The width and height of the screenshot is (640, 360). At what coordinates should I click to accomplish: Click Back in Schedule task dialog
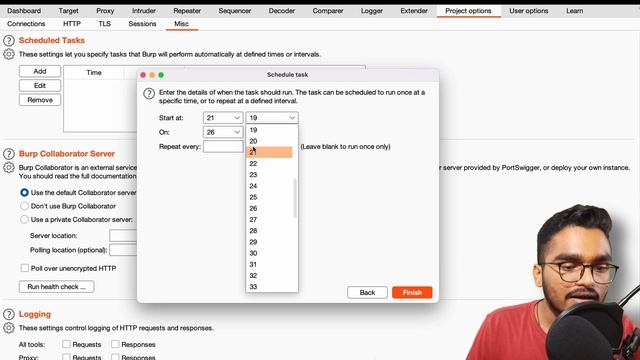[367, 292]
